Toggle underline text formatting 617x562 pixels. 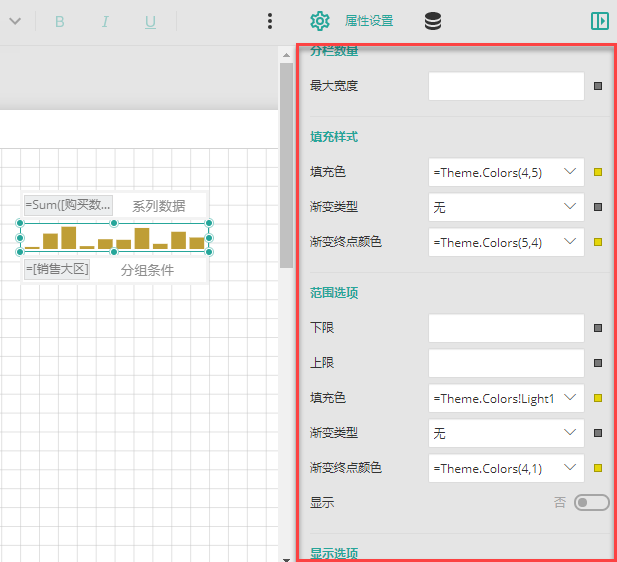pos(150,21)
